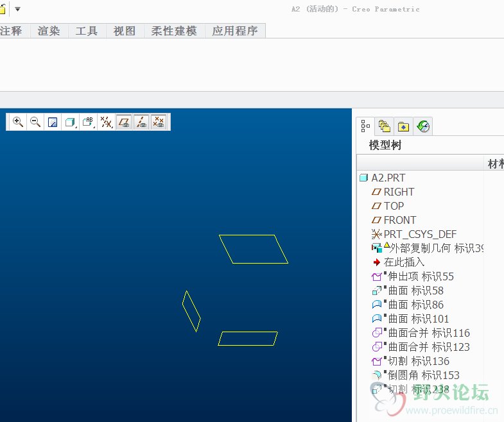Select 曲面合并 标识116 feature
This screenshot has height=422, width=504.
click(x=429, y=333)
